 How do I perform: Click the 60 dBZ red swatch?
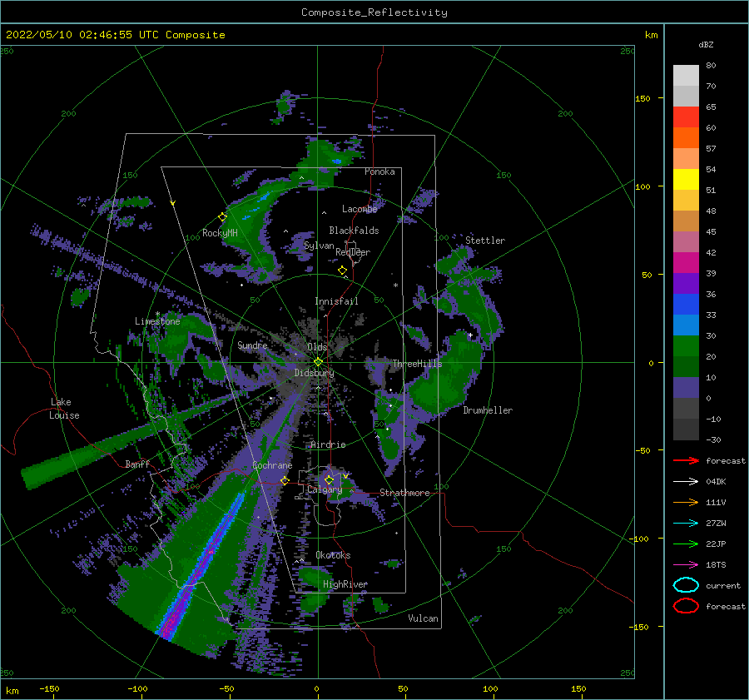pos(686,117)
